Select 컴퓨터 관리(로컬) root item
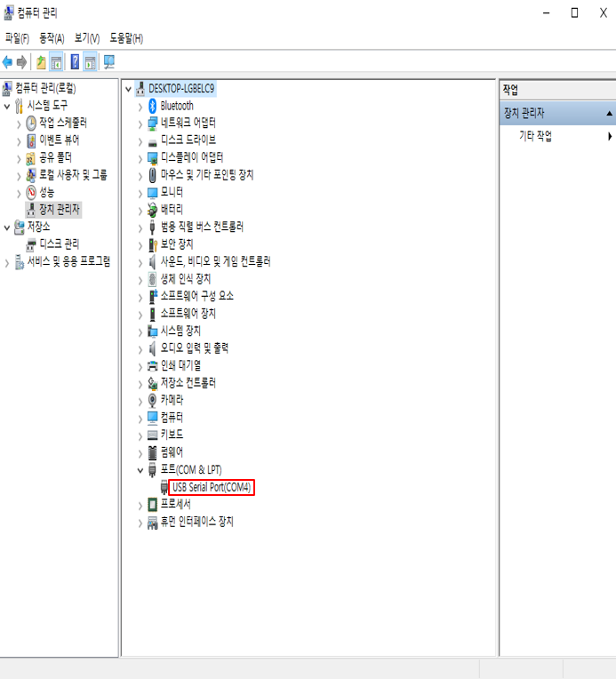The image size is (616, 679). pos(45,88)
